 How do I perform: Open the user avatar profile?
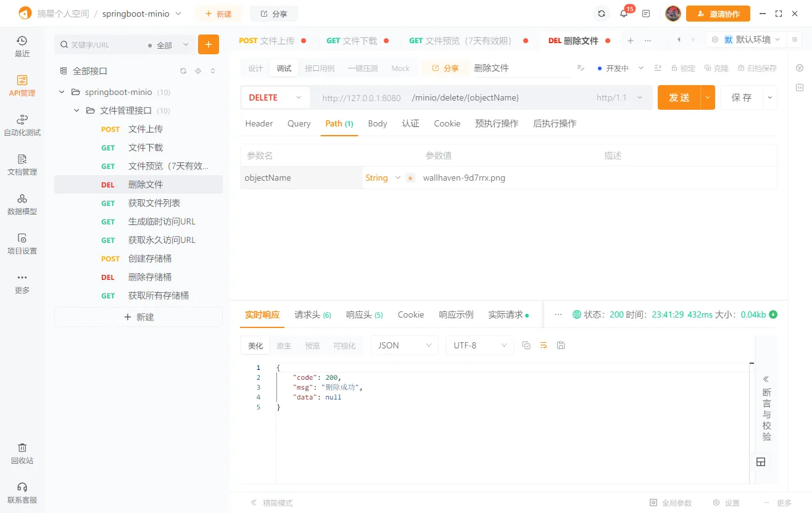click(673, 14)
